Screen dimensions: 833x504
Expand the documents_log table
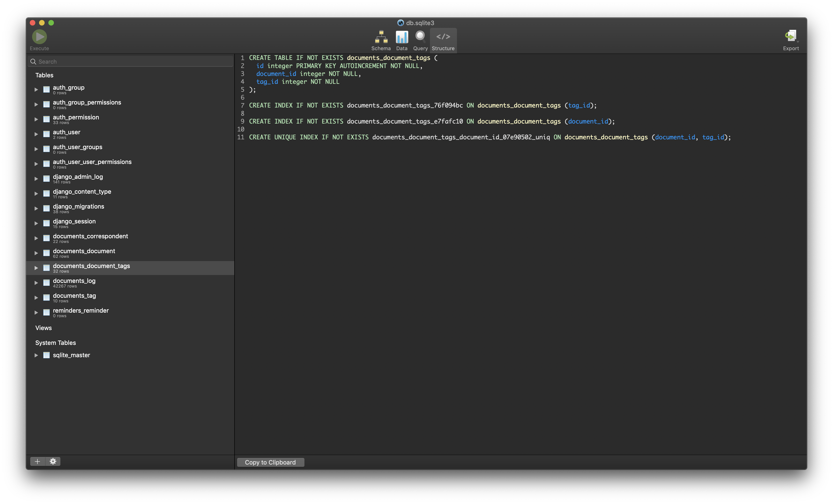coord(36,283)
